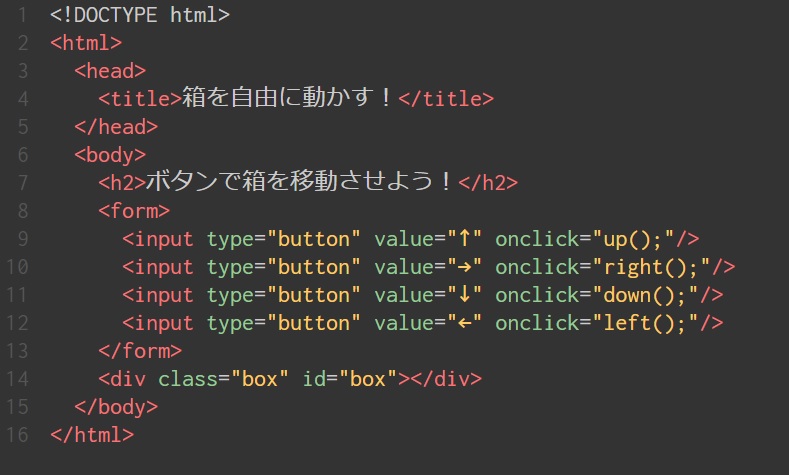
Task: Click the closing html tag
Action: click(x=91, y=435)
